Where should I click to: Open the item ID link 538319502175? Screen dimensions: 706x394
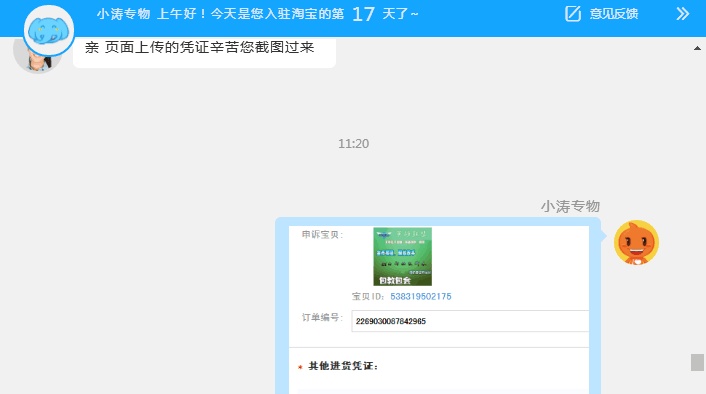coord(421,296)
